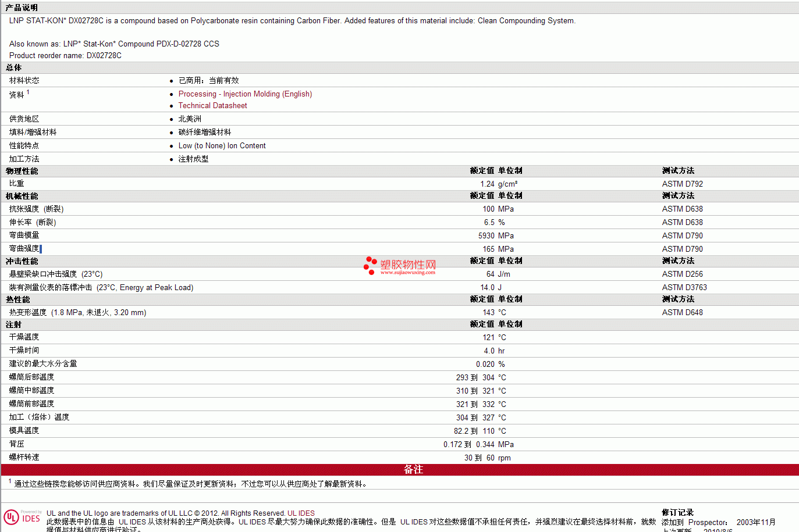Follow the red UL IDES footer link
799x532 pixels.
click(301, 513)
